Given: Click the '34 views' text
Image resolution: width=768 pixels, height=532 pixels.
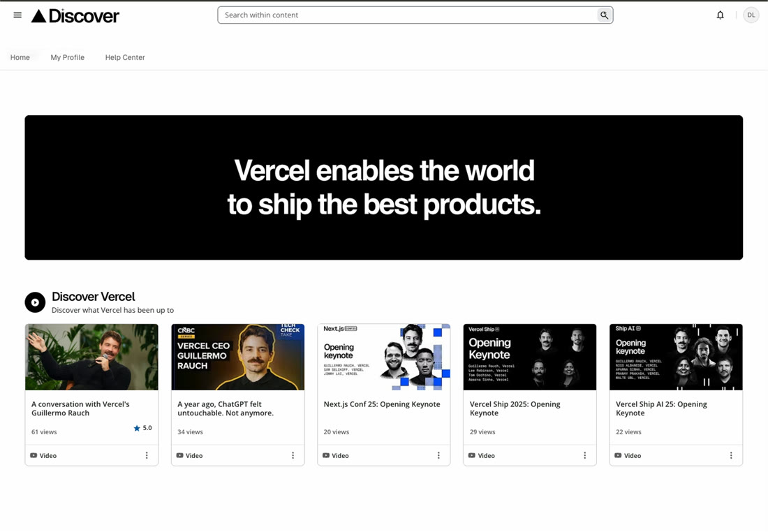Looking at the screenshot, I should 190,432.
